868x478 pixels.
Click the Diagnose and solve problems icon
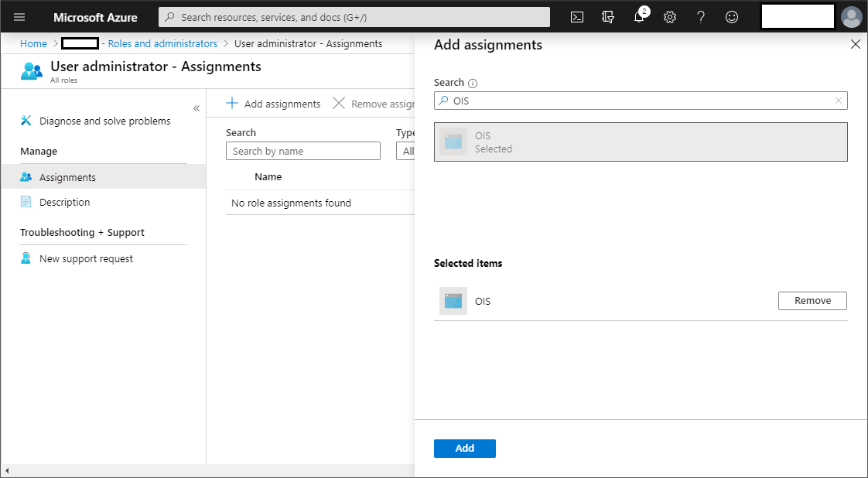26,121
